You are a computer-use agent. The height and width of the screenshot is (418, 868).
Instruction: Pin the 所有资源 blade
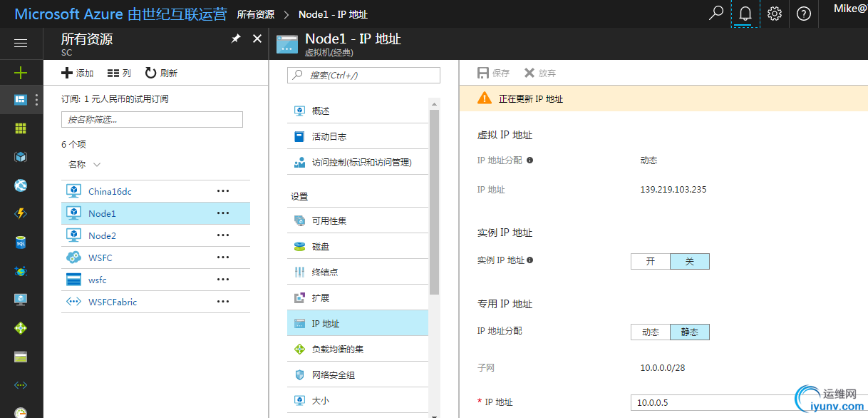pyautogui.click(x=236, y=39)
